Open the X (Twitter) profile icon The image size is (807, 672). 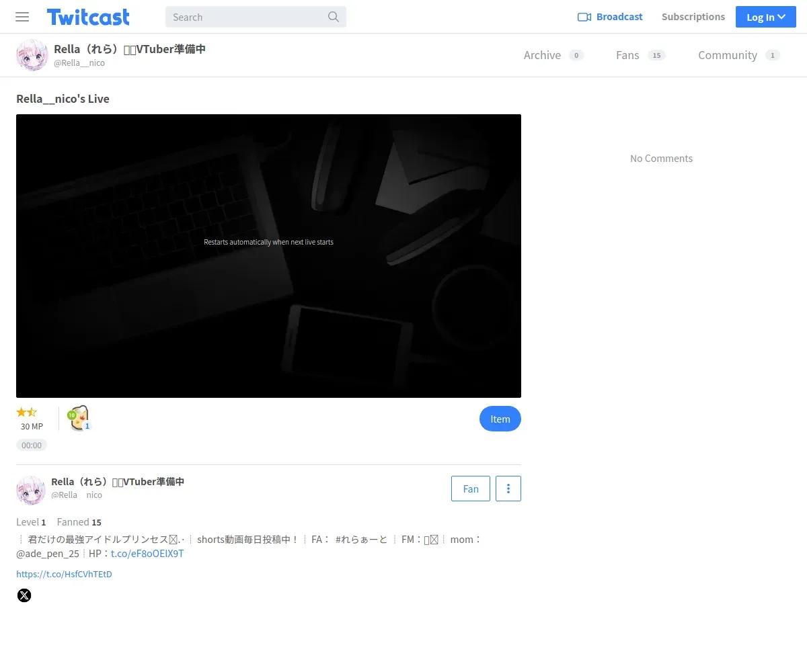(24, 595)
